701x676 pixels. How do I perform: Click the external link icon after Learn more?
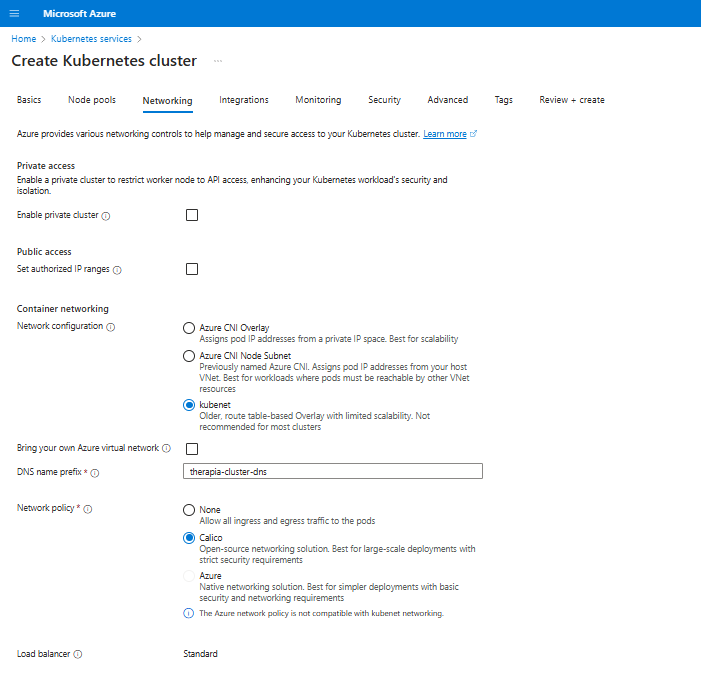coord(473,134)
